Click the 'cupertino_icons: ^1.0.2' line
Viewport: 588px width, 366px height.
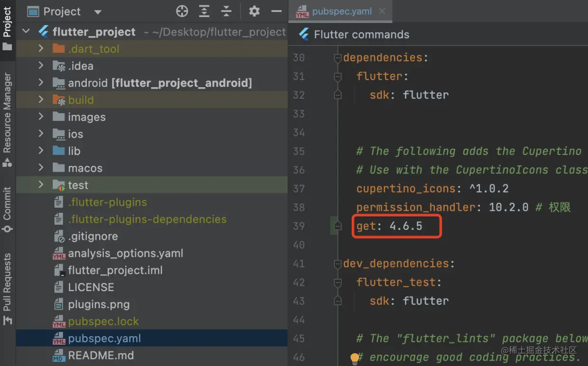click(432, 189)
